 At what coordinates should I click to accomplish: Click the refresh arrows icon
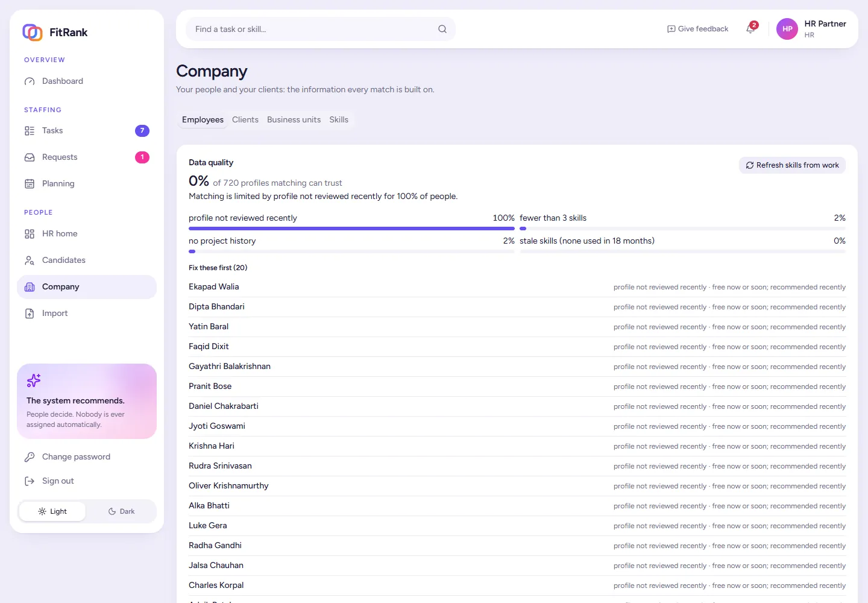750,165
